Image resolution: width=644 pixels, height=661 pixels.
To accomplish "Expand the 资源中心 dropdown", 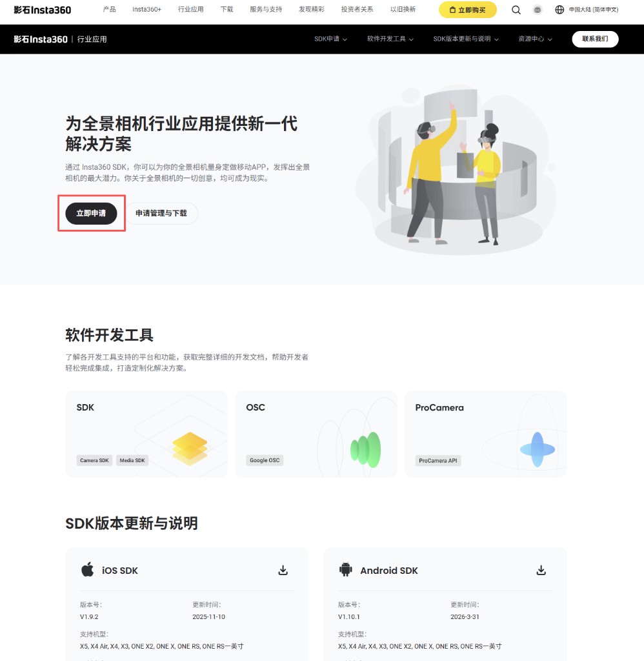I will [535, 39].
